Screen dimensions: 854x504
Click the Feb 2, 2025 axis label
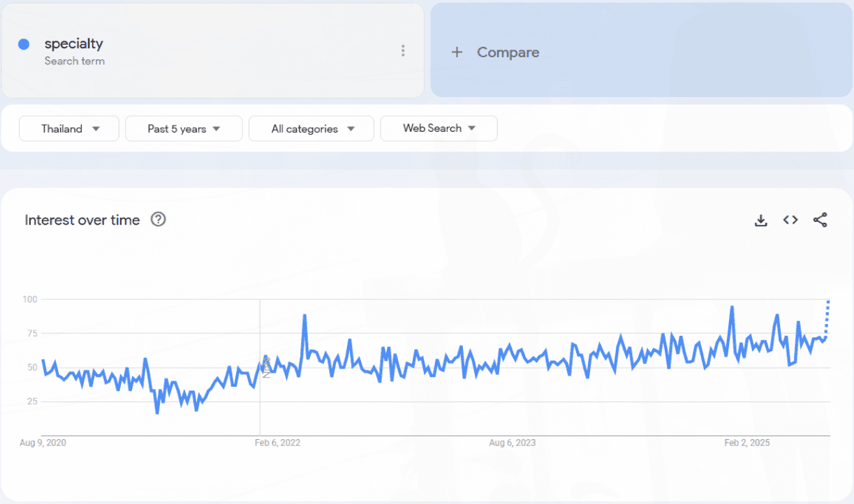[747, 443]
